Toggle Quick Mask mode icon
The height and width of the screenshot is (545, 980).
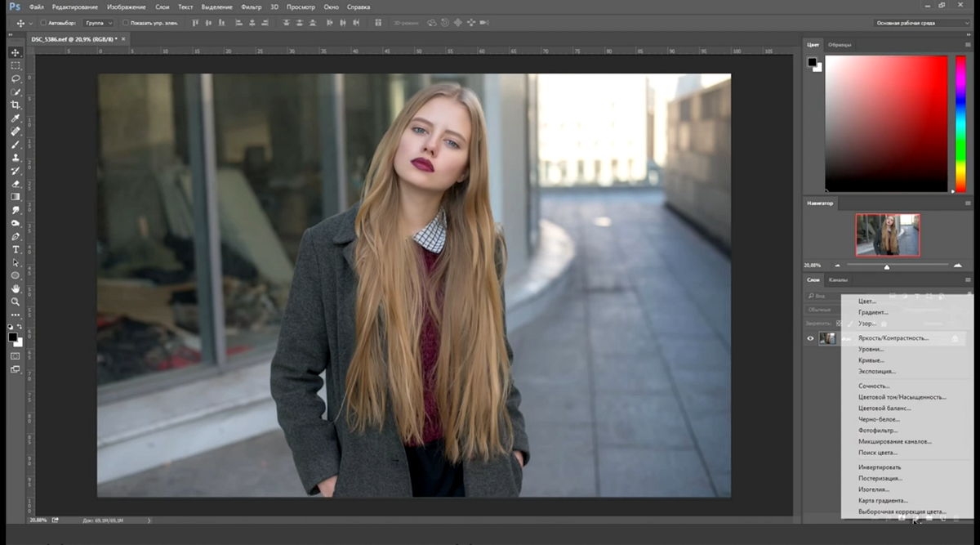coord(16,356)
